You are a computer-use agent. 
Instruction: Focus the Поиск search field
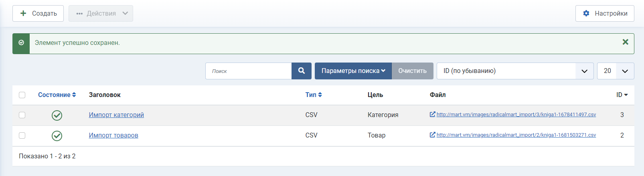[249, 71]
